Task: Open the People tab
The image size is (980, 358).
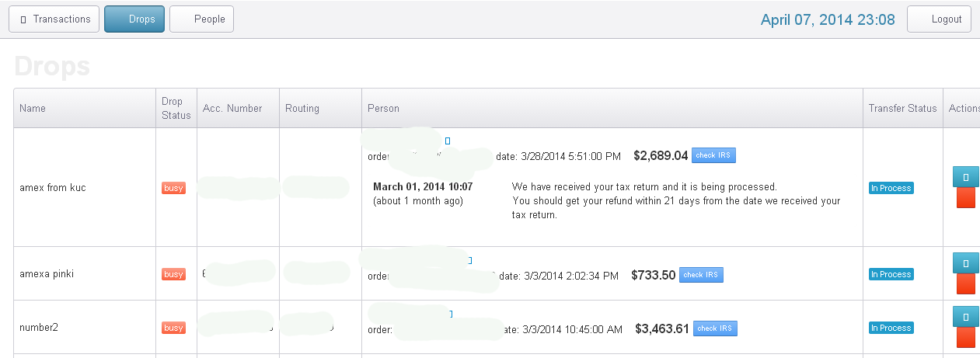Action: click(x=201, y=19)
